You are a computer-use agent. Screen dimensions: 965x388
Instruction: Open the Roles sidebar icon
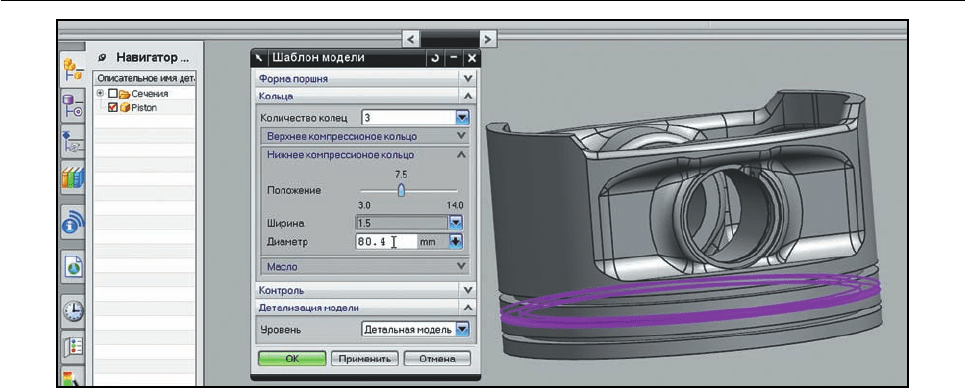74,347
